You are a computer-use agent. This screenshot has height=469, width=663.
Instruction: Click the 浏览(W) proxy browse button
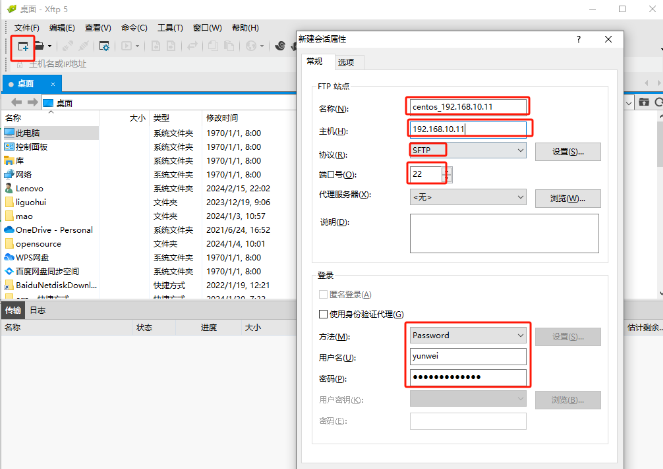tap(567, 198)
